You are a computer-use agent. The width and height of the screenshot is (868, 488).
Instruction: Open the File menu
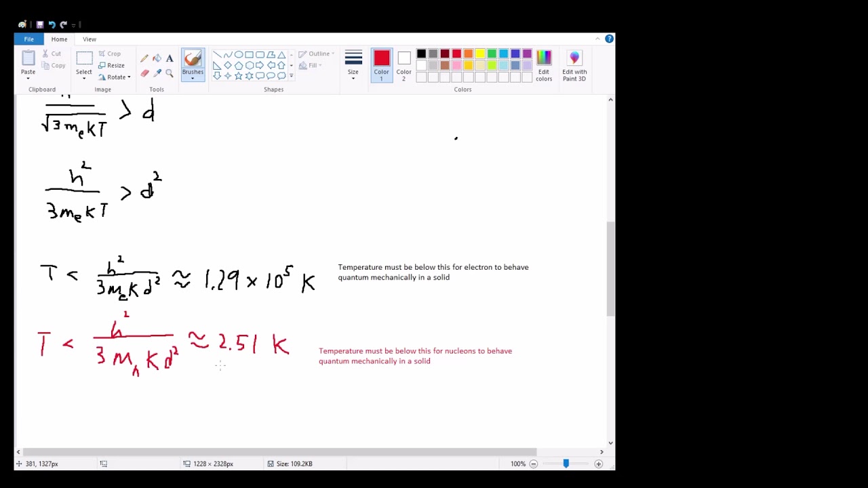coord(29,39)
